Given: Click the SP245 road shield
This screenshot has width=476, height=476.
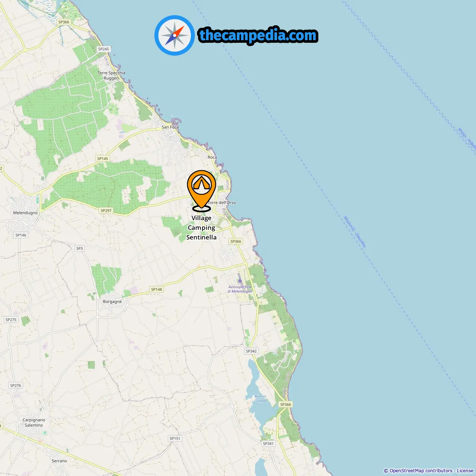Looking at the screenshot, I should click(103, 49).
